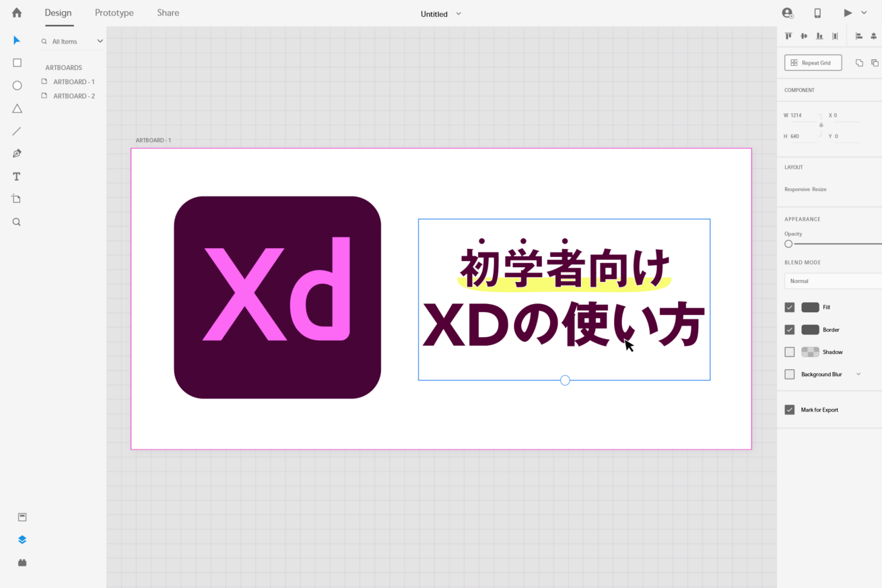Distribute selection horizontally
The height and width of the screenshot is (588, 882).
click(835, 36)
